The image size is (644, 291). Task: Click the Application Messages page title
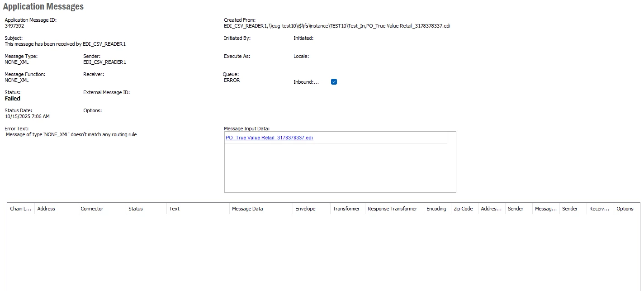(x=43, y=7)
